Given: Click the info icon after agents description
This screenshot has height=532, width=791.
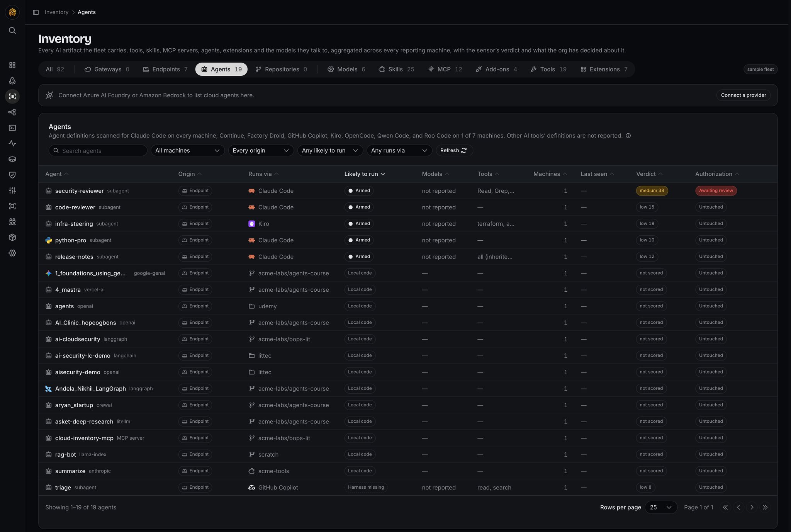Looking at the screenshot, I should [x=628, y=136].
